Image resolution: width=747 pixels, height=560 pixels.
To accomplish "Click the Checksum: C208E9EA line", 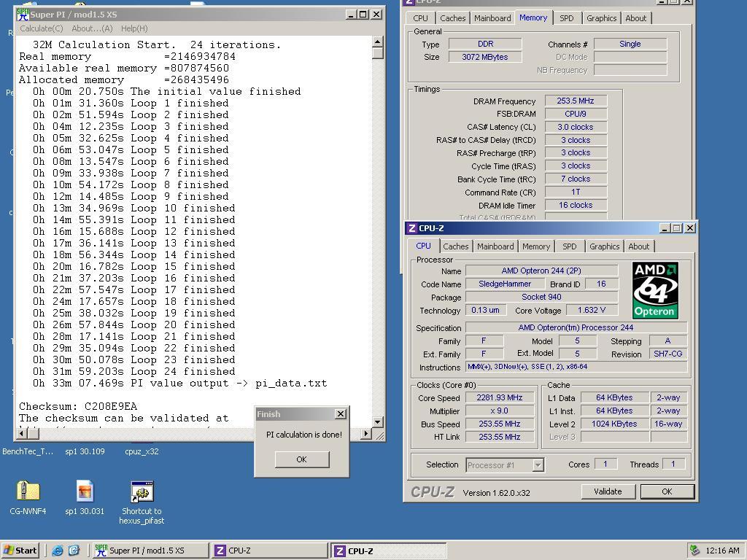I will click(78, 406).
